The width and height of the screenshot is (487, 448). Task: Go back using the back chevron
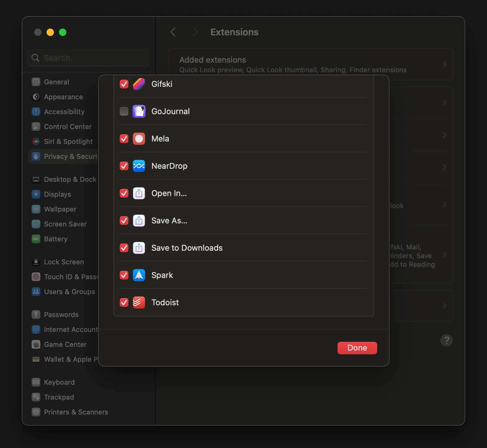[x=173, y=32]
